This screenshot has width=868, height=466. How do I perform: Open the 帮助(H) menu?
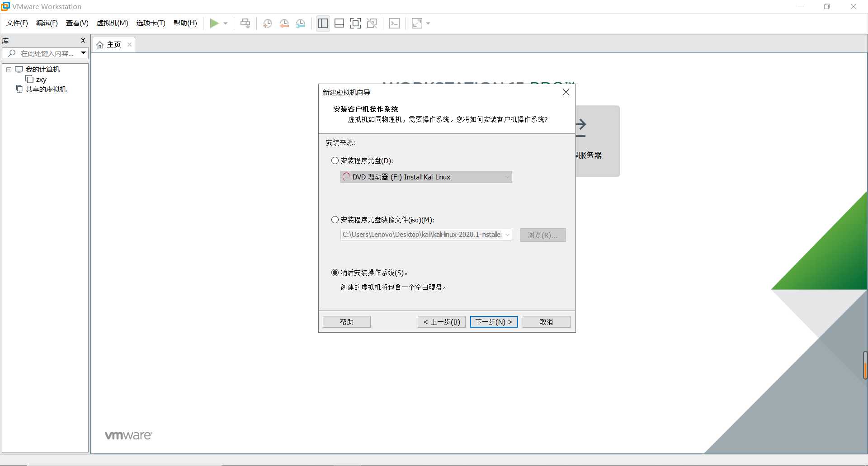[x=185, y=23]
